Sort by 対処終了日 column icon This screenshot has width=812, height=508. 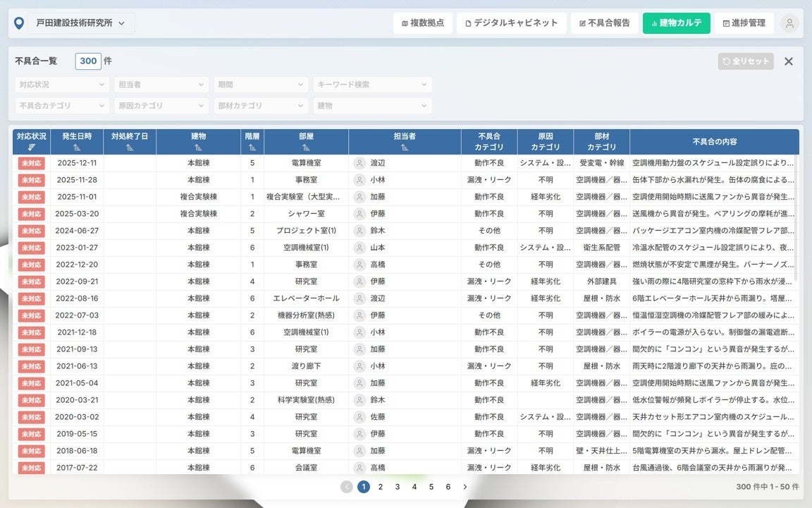pos(130,147)
